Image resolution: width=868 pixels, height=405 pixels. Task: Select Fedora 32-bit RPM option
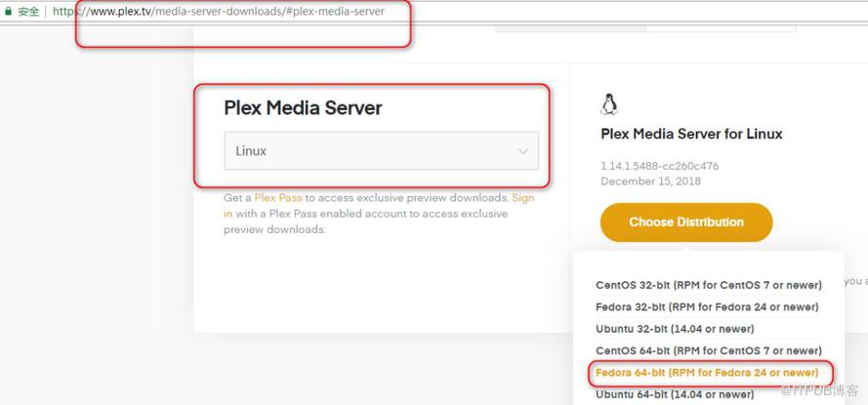coord(707,306)
